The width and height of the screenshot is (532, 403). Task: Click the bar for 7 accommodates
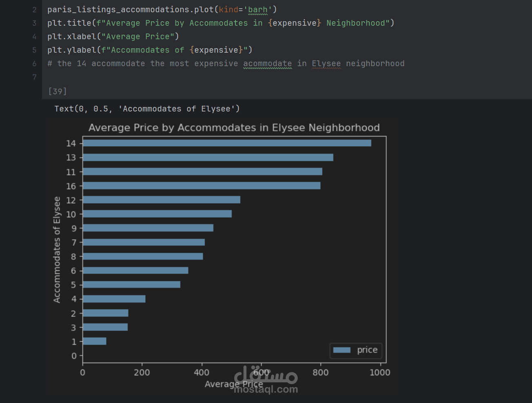pos(144,242)
